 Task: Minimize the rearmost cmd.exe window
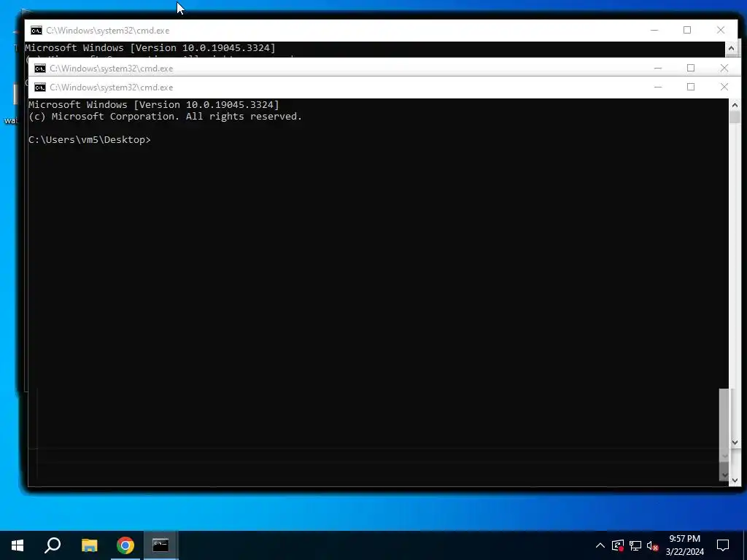tap(654, 30)
